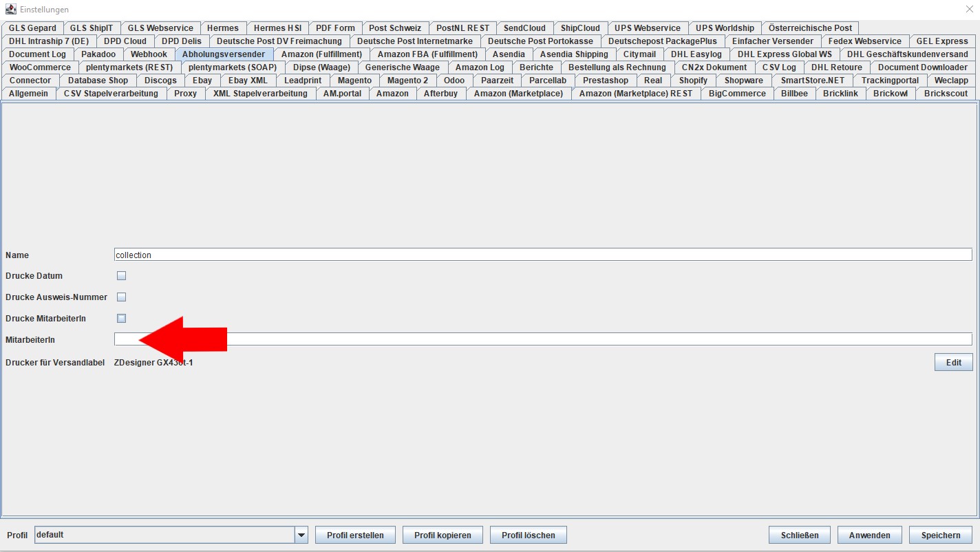
Task: Open the plentymarkets (REST) tab
Action: [x=129, y=67]
